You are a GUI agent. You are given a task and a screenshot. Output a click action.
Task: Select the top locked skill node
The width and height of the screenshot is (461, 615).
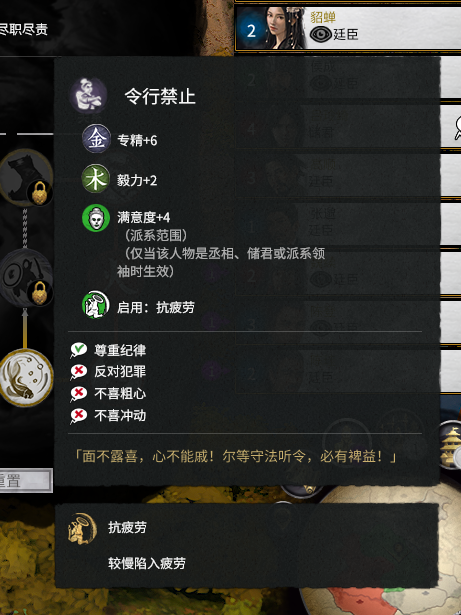pyautogui.click(x=26, y=177)
